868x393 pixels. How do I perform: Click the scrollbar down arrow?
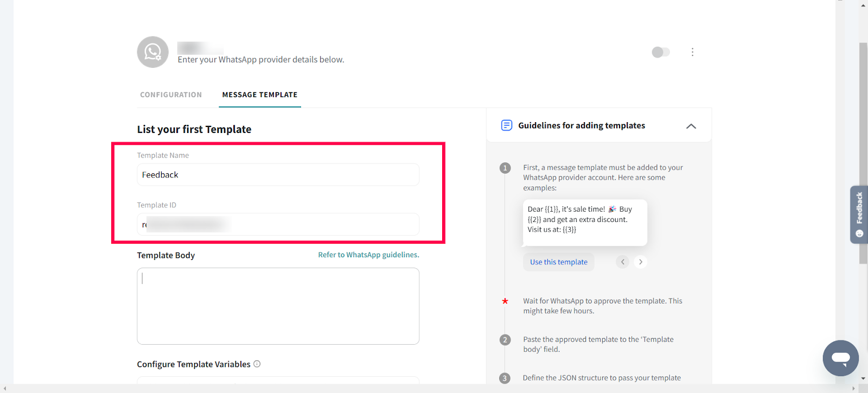863,378
